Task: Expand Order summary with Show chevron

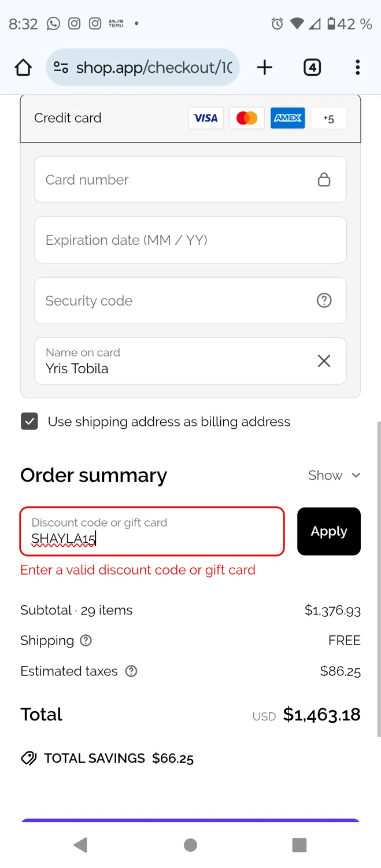Action: (x=335, y=476)
